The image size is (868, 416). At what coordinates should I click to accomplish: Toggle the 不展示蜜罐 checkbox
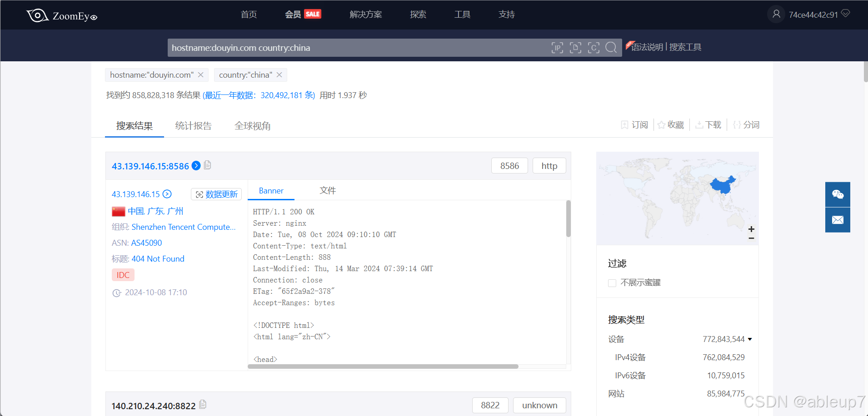[612, 283]
